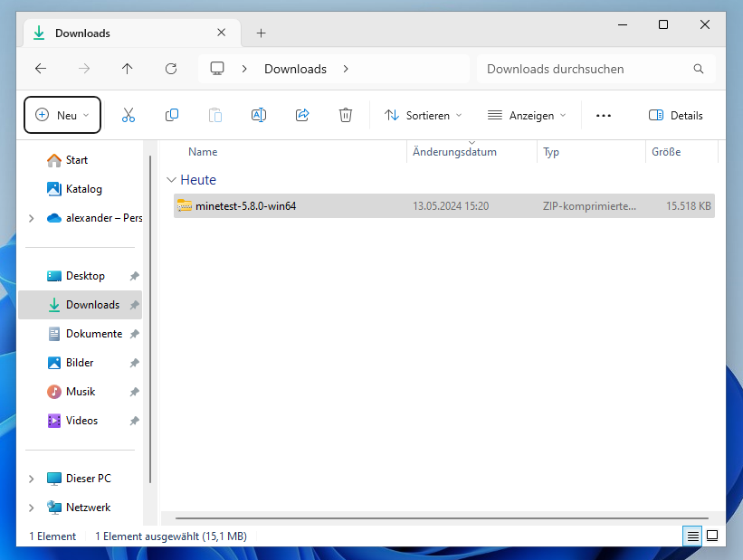
Task: Go back with the left arrow
Action: (41, 69)
